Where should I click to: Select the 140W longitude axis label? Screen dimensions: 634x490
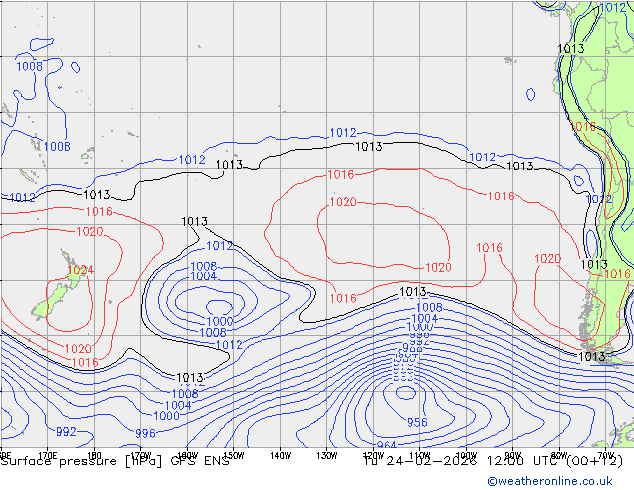point(280,456)
